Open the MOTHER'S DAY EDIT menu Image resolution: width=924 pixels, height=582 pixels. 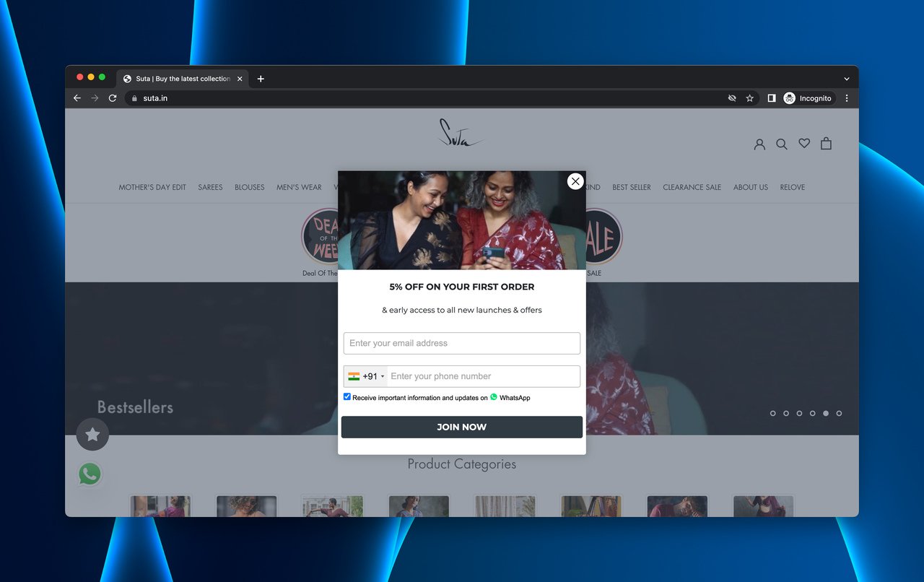(152, 187)
